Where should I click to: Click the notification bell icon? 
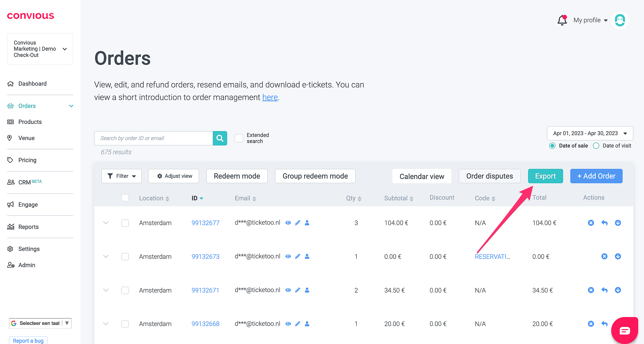(562, 20)
